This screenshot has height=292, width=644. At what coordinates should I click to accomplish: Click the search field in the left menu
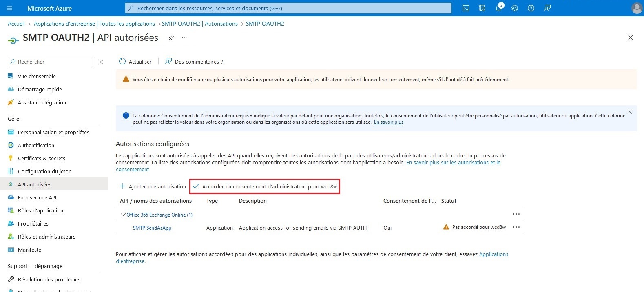(x=51, y=62)
